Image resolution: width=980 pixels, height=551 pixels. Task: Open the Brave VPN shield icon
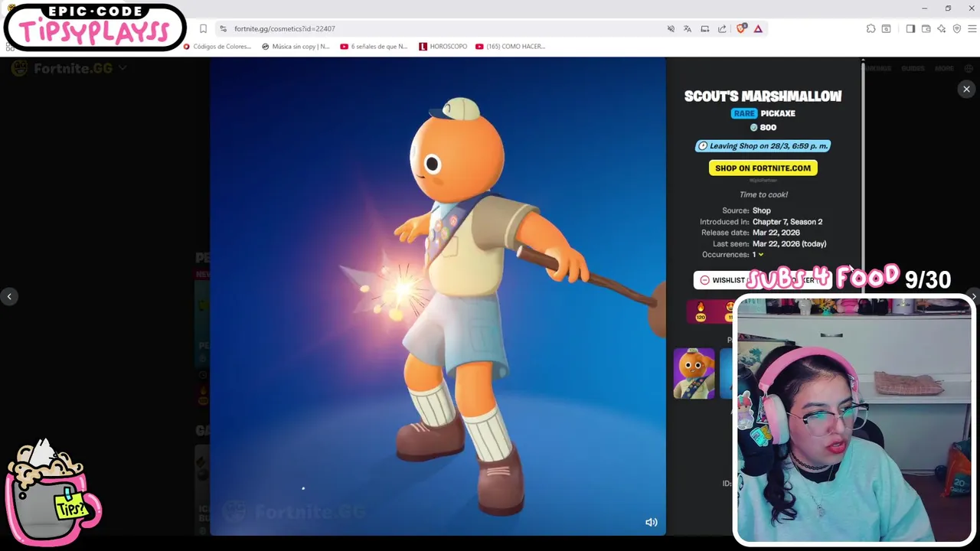957,28
